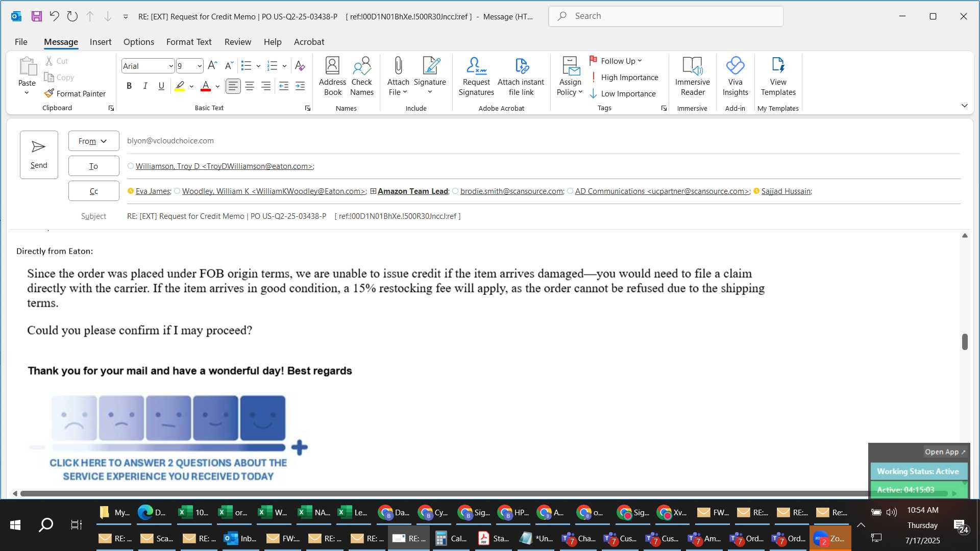Viewport: 980px width, 551px height.
Task: Expand numbered list options arrow
Action: click(284, 66)
